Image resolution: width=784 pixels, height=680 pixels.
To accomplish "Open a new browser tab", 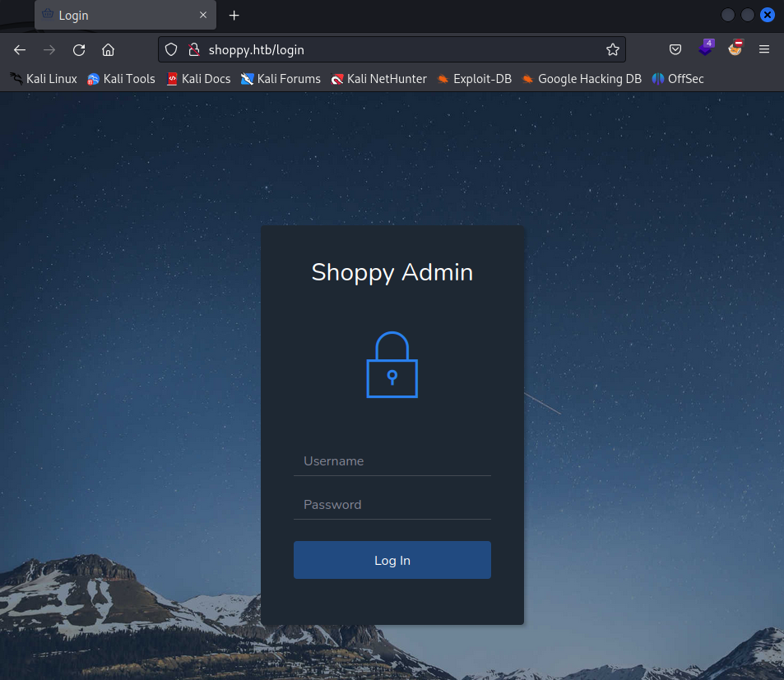I will 234,16.
